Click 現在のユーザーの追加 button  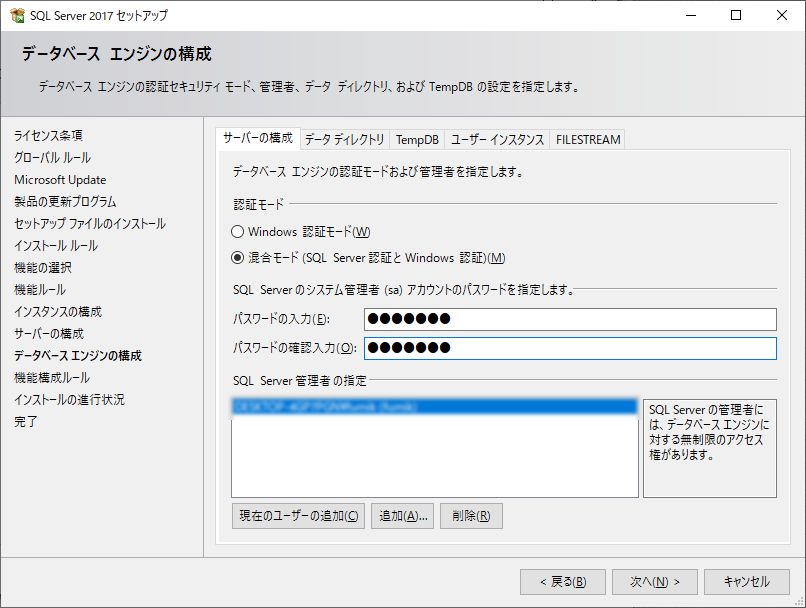(298, 516)
